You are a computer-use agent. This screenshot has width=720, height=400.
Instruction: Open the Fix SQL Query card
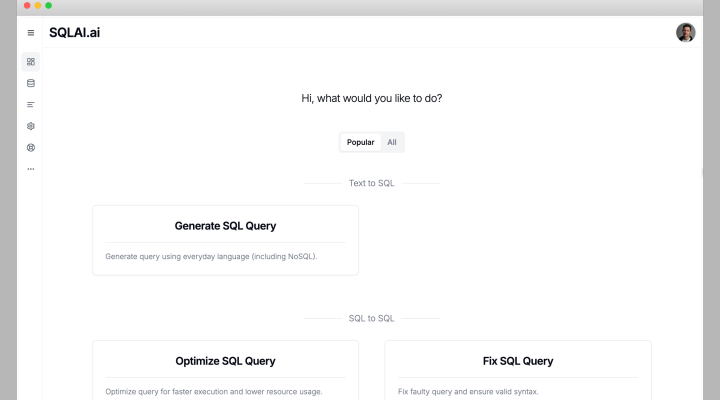click(x=517, y=361)
